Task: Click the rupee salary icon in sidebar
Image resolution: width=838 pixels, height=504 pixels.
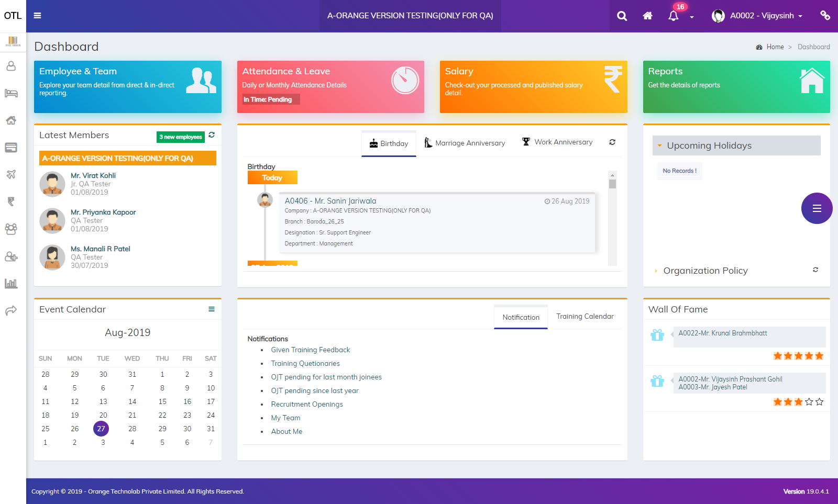Action: (x=12, y=201)
